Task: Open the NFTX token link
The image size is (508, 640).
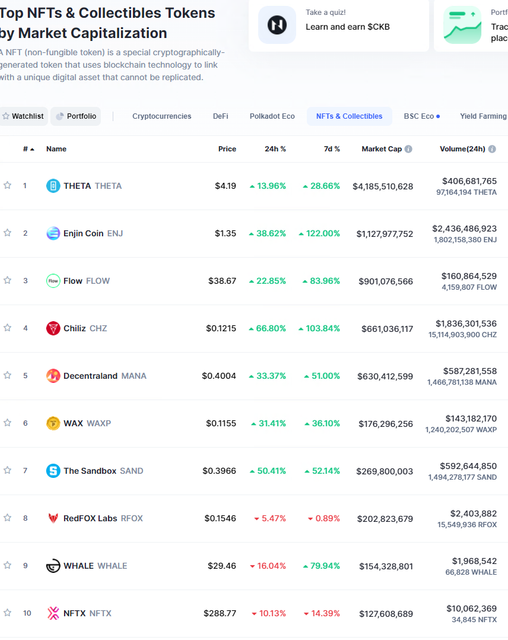Action: [87, 613]
